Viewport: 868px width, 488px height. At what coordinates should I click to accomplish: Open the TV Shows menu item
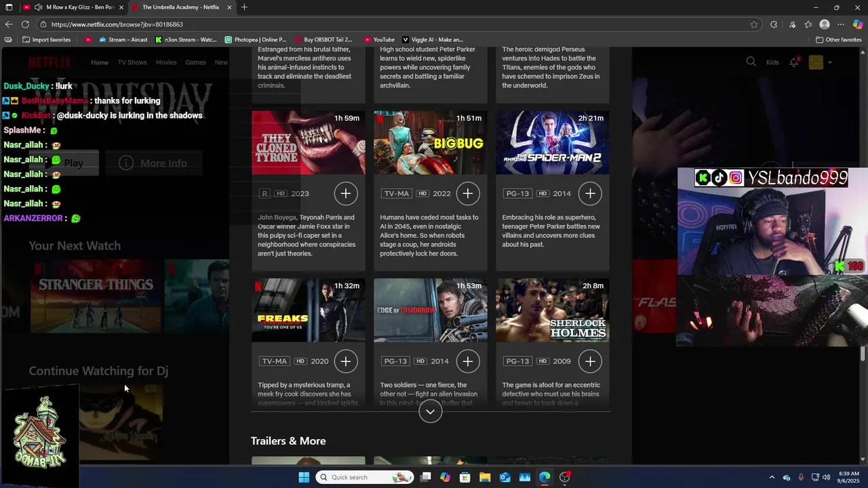pyautogui.click(x=132, y=62)
